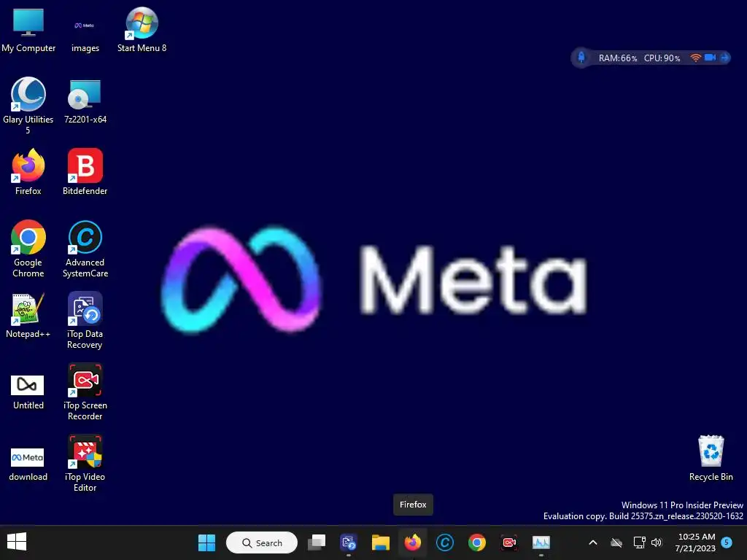Viewport: 747px width, 560px height.
Task: Open My Computer desktop icon
Action: [x=28, y=30]
